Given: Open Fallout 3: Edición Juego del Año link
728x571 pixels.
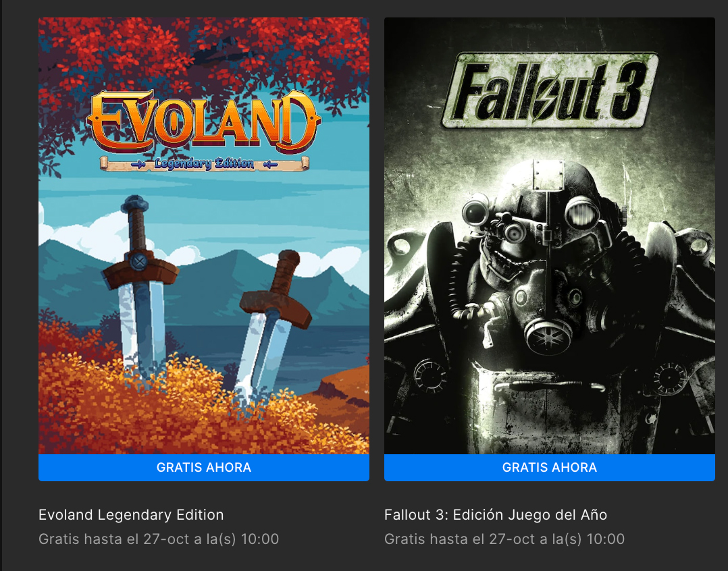Looking at the screenshot, I should coord(496,515).
